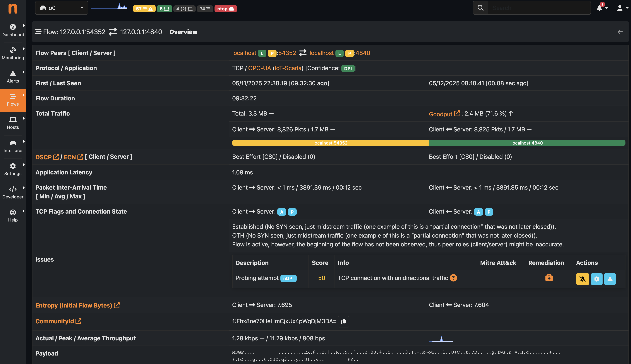This screenshot has height=364, width=631.
Task: Open the Alerts sidebar menu
Action: [13, 76]
